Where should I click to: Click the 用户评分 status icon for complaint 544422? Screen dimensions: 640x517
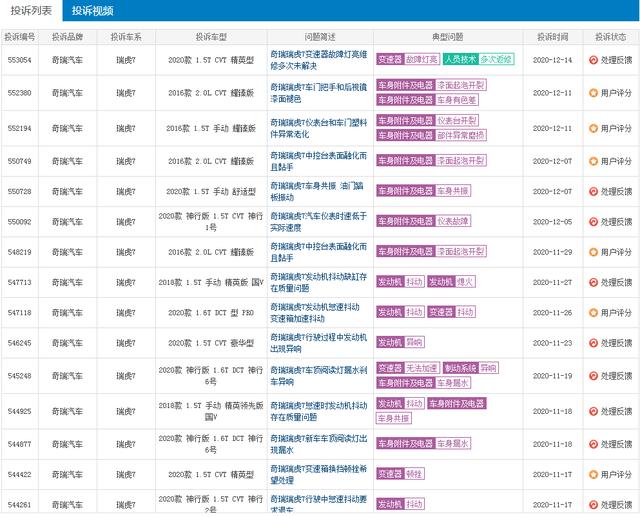coord(593,475)
